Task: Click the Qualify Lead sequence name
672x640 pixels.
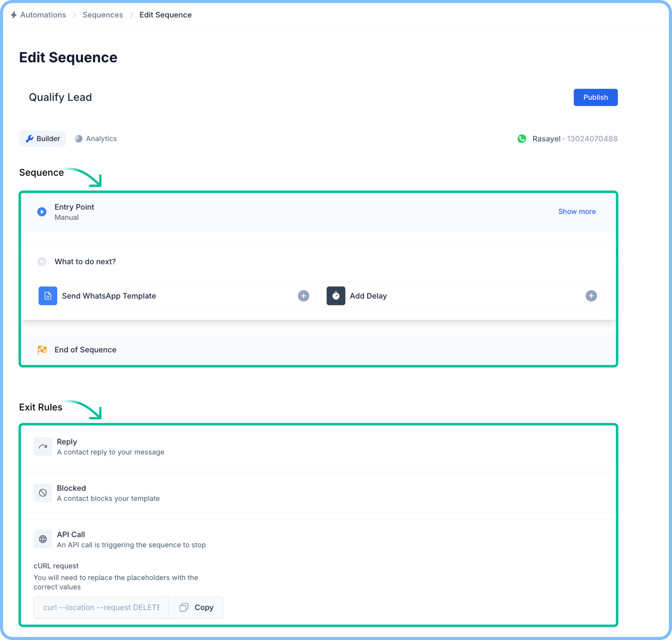Action: [x=60, y=97]
